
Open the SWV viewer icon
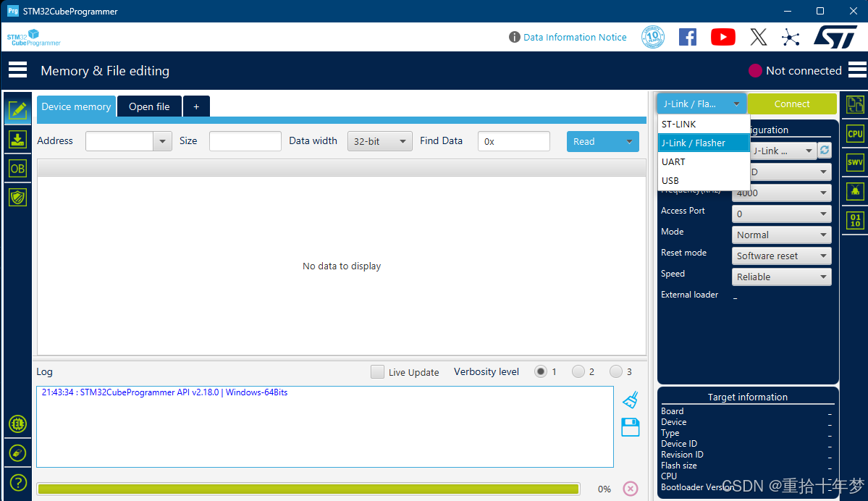(855, 162)
